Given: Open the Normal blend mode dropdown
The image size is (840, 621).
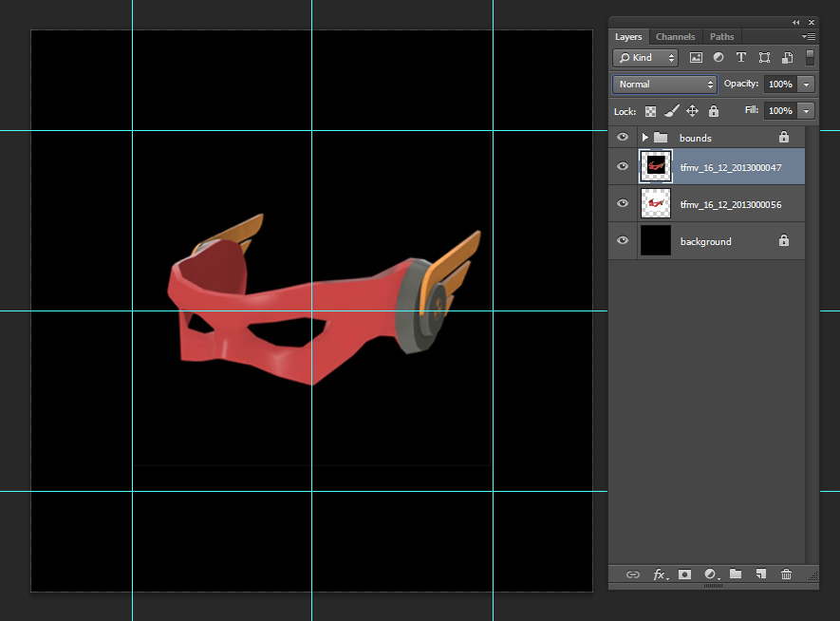Looking at the screenshot, I should (x=664, y=85).
